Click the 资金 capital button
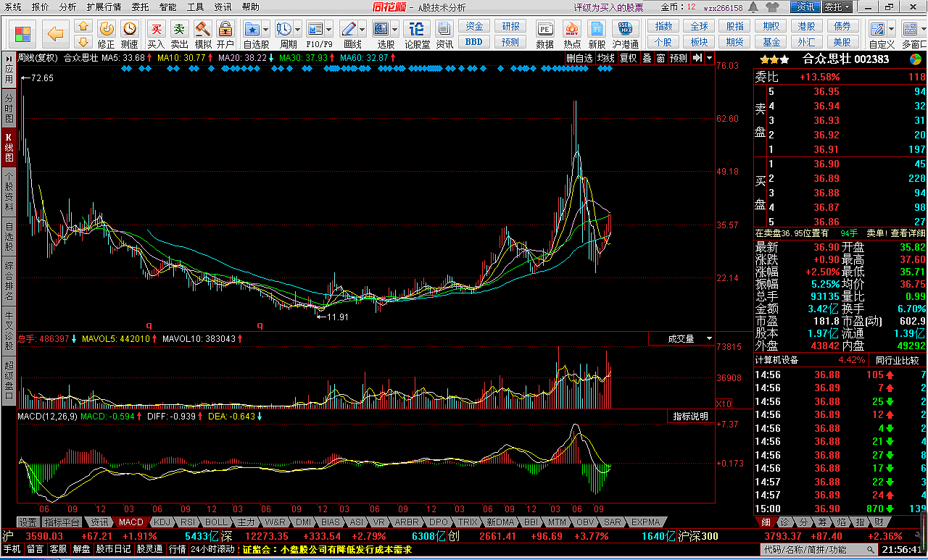928x560 pixels. [474, 26]
